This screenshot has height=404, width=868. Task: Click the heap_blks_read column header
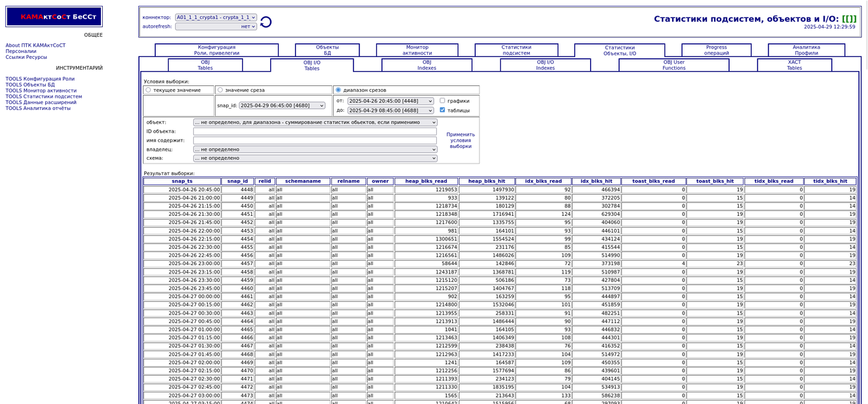tap(426, 182)
